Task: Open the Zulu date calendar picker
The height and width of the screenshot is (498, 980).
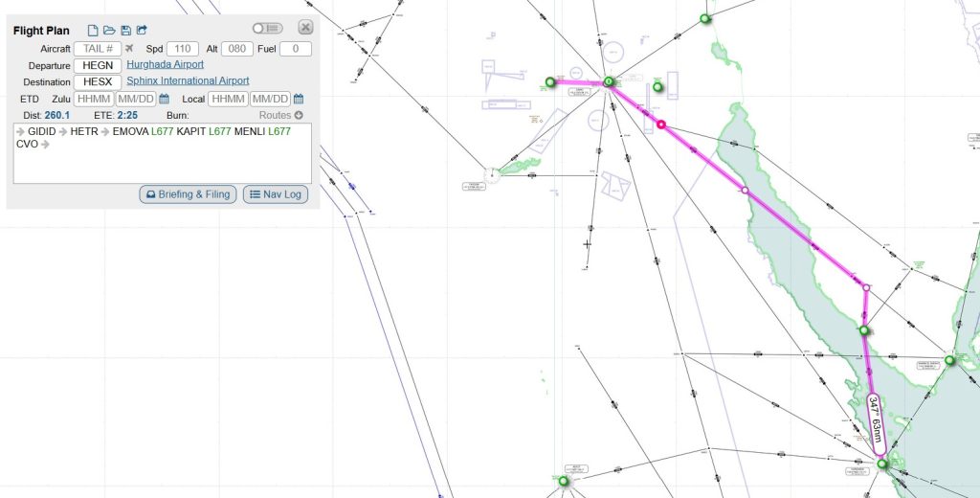Action: 164,99
